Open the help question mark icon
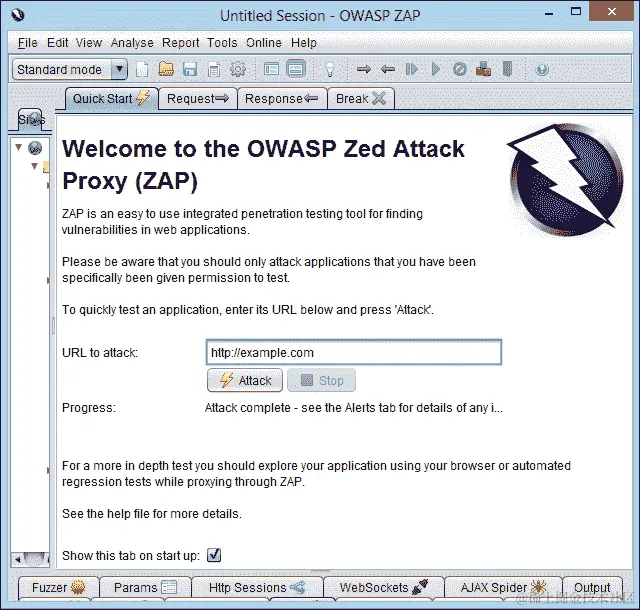The width and height of the screenshot is (640, 610). pos(542,70)
